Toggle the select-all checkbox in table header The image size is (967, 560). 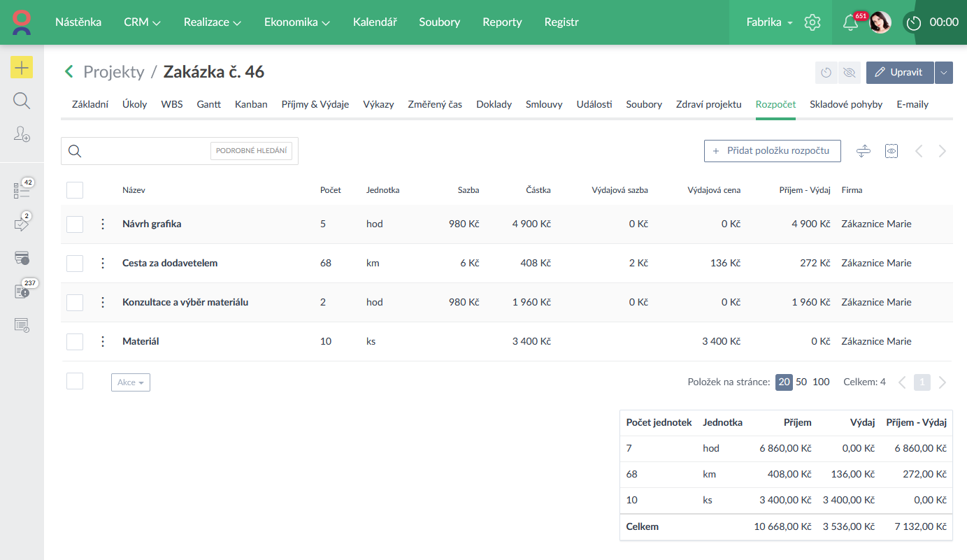75,190
